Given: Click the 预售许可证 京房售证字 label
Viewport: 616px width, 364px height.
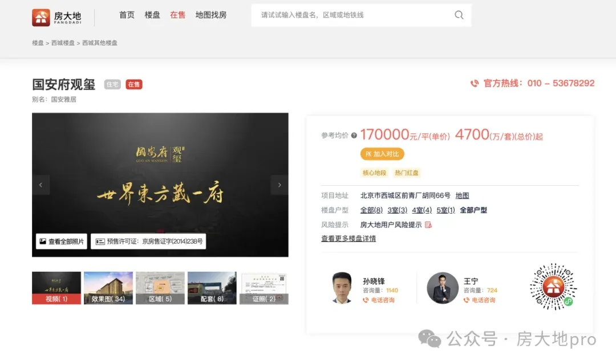Looking at the screenshot, I should tap(148, 241).
